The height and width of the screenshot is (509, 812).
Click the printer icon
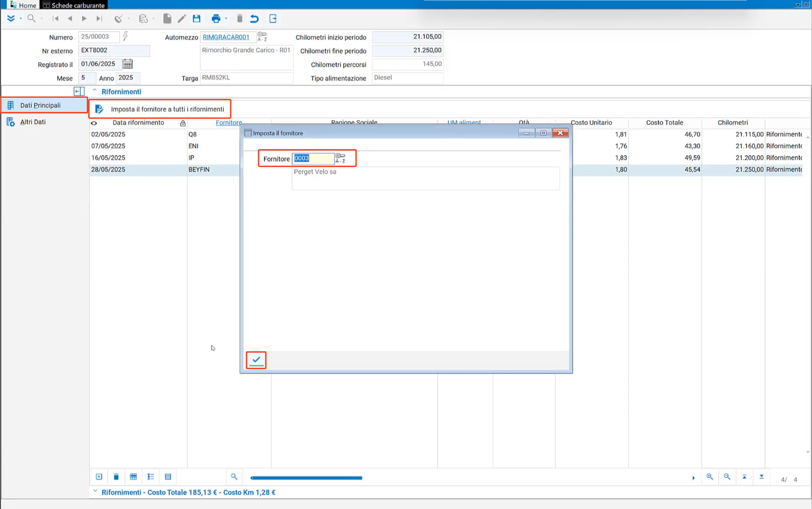tap(216, 19)
